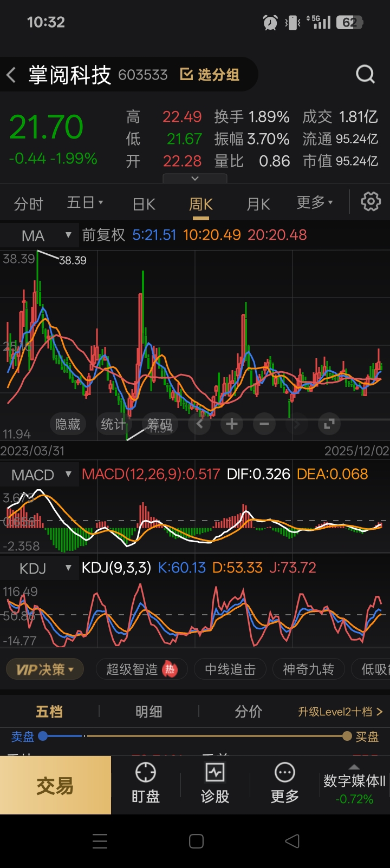Tap the 2023/03/31 start date label
The image size is (390, 868).
[x=32, y=451]
